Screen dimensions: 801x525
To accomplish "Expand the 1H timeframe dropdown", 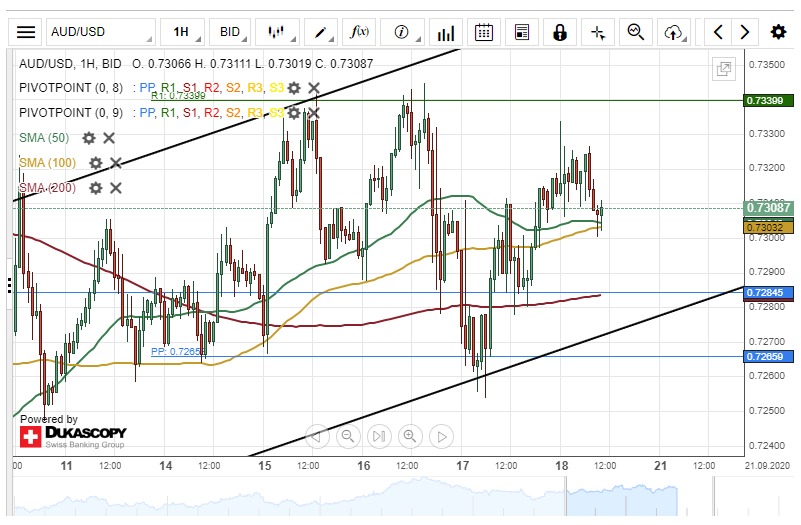I will click(x=187, y=32).
